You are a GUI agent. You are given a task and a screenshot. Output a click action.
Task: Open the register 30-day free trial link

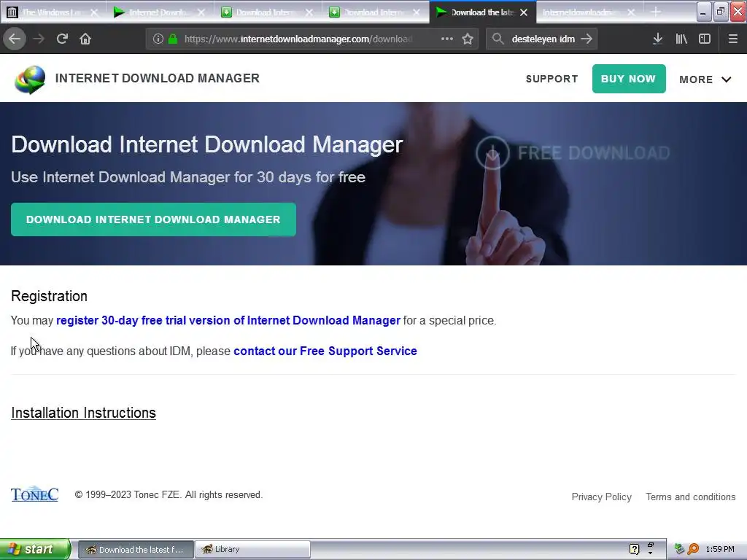coord(228,321)
